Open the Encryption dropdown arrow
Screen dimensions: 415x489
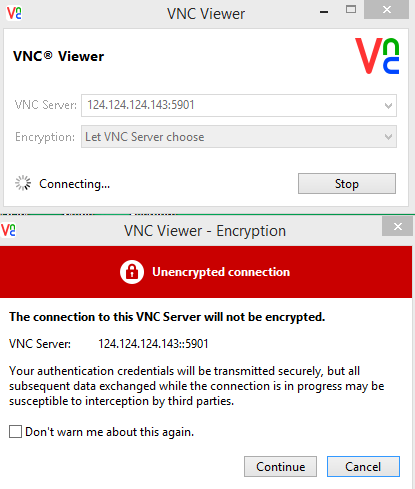pos(388,137)
